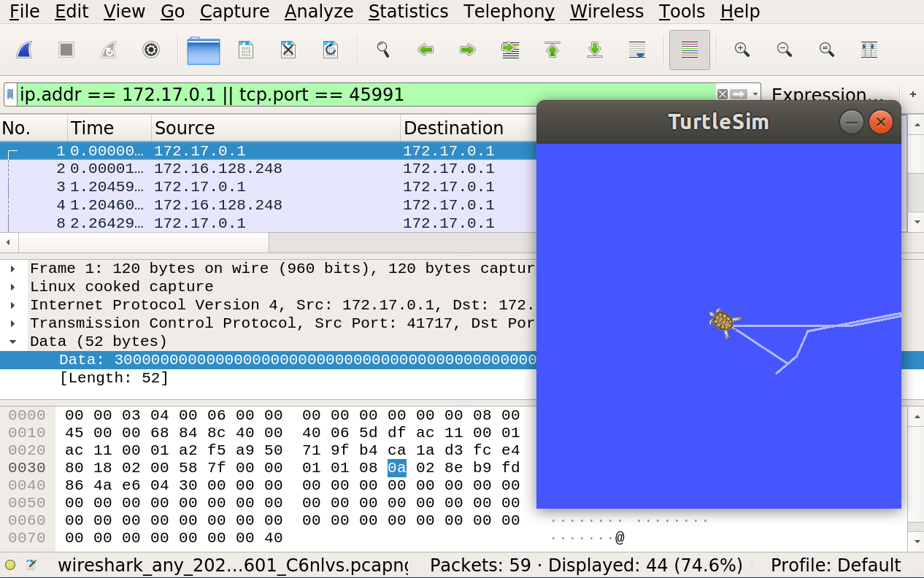The height and width of the screenshot is (578, 924).
Task: Collapse the Data (52 bytes) section
Action: 13,342
